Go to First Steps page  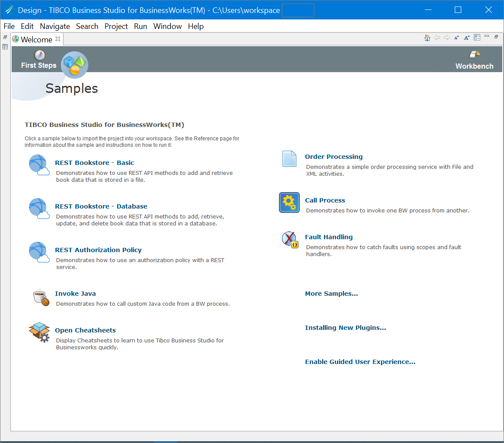coord(38,65)
